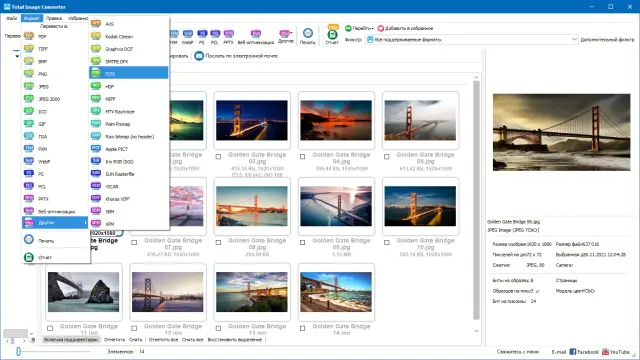640x360 pixels.
Task: Click Отметить все button
Action: (163, 340)
